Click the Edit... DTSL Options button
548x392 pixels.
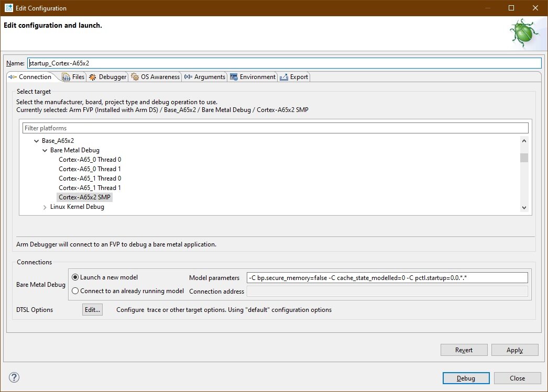click(93, 310)
